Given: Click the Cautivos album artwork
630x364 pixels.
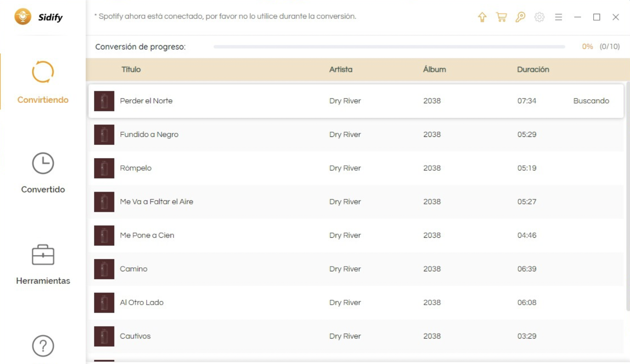Looking at the screenshot, I should [x=104, y=336].
